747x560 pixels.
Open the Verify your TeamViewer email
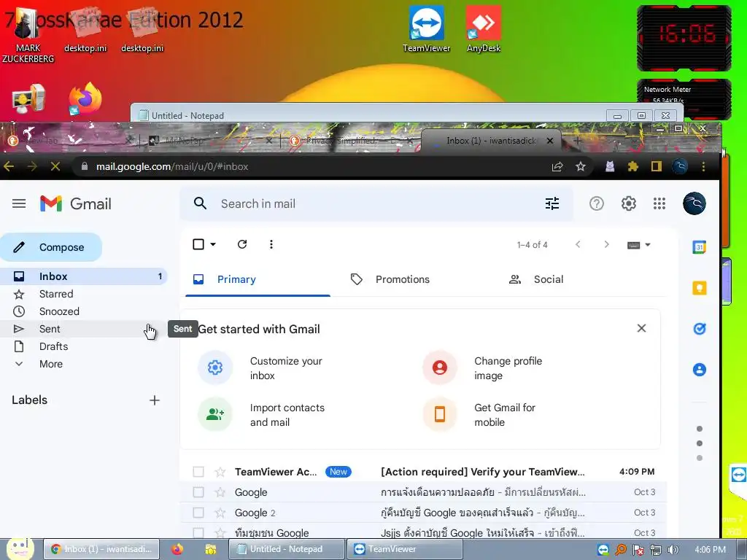coord(424,472)
